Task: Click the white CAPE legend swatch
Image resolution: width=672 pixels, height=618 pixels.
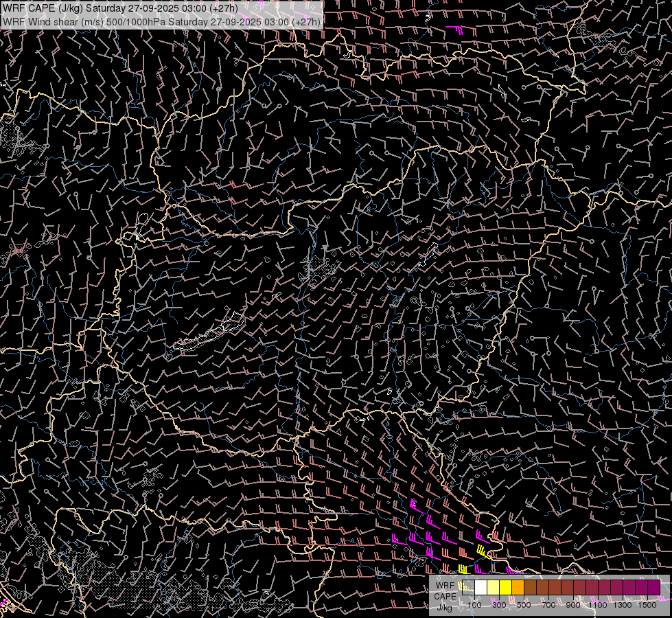Action: click(480, 588)
